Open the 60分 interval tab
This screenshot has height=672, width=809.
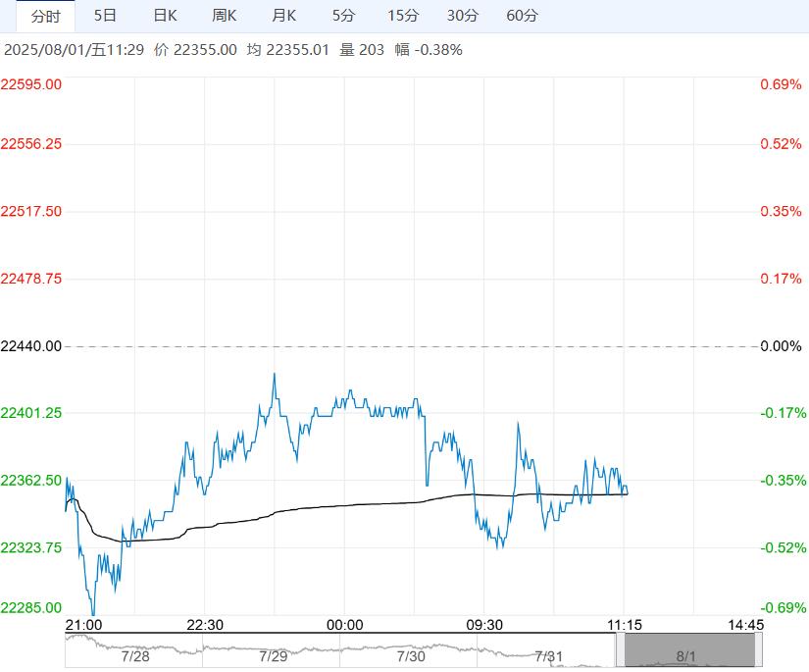pyautogui.click(x=523, y=16)
